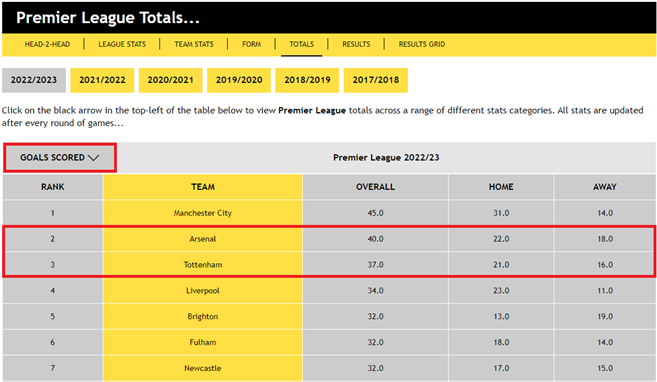657x382 pixels.
Task: Open the Results tab
Action: [x=356, y=44]
